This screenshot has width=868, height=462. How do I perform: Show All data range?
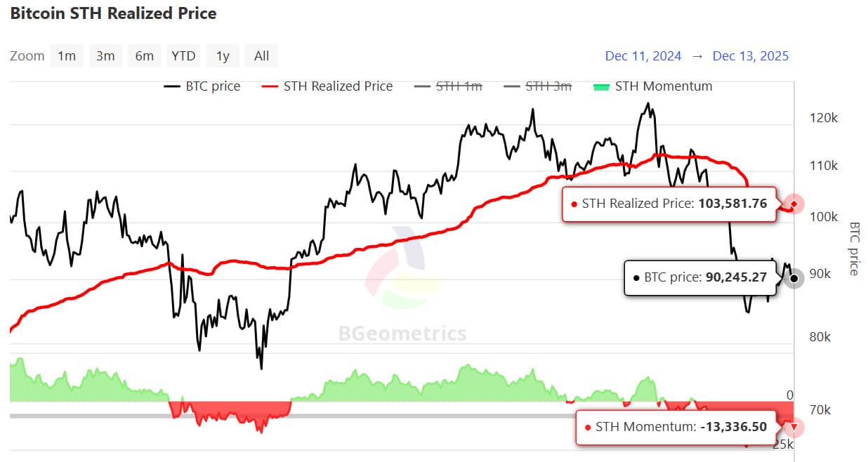[261, 55]
